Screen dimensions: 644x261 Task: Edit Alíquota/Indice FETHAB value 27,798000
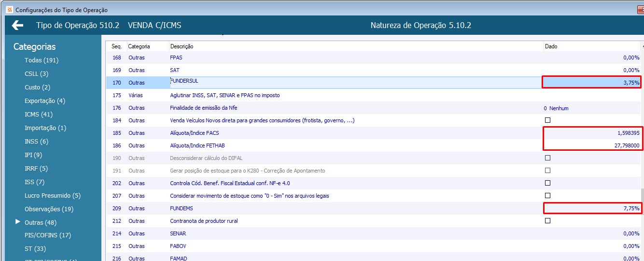(x=592, y=145)
